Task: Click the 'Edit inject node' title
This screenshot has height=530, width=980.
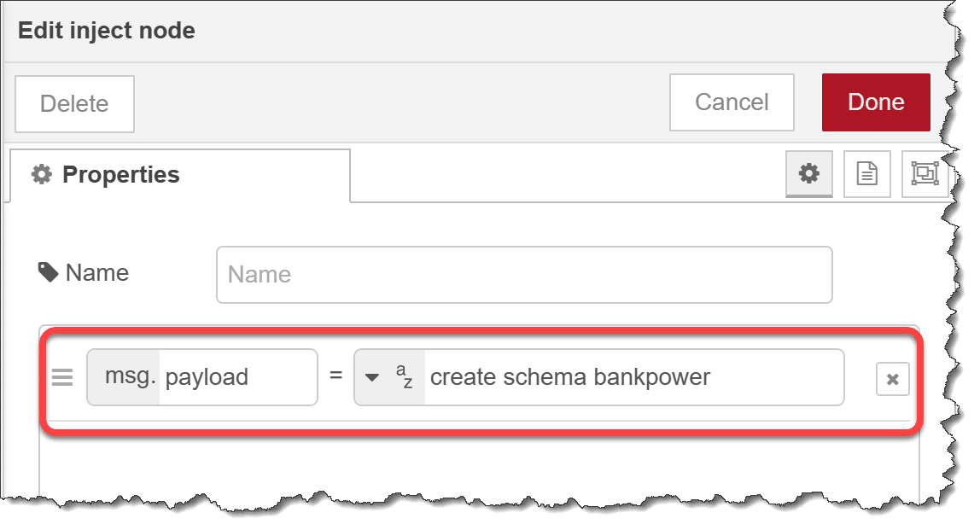Action: tap(107, 32)
